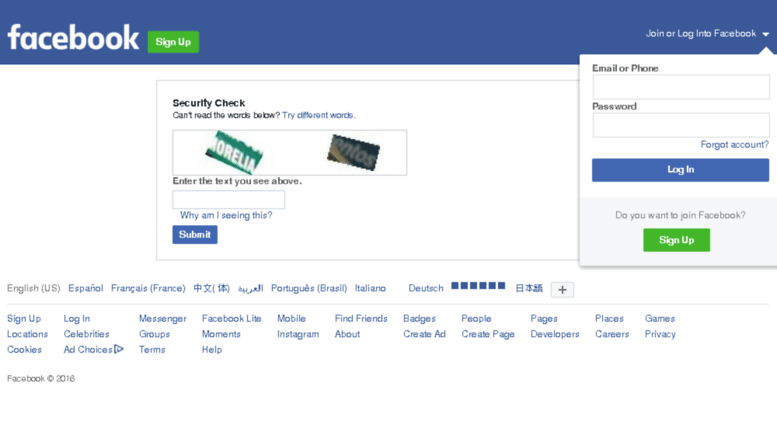Click the blue Log In button

[x=680, y=170]
